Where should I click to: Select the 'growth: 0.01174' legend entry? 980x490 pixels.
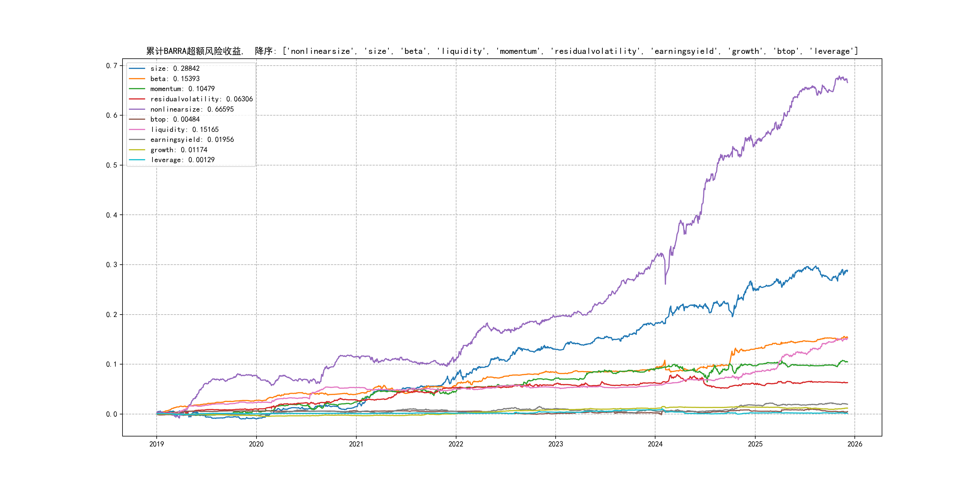coord(178,150)
